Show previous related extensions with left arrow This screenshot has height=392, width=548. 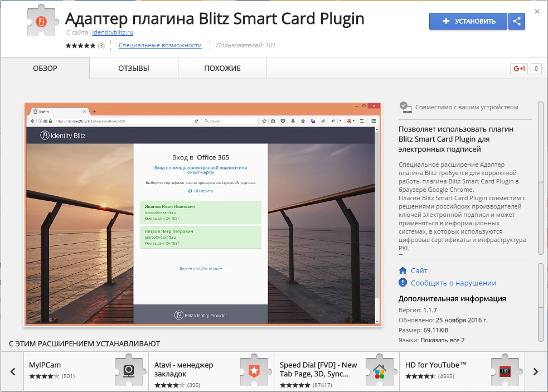pos(12,371)
